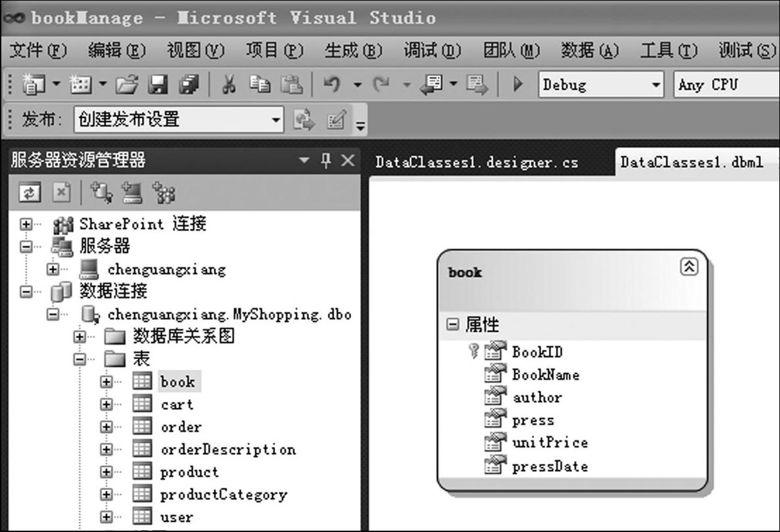
Task: Expand the cart table node
Action: (x=106, y=404)
